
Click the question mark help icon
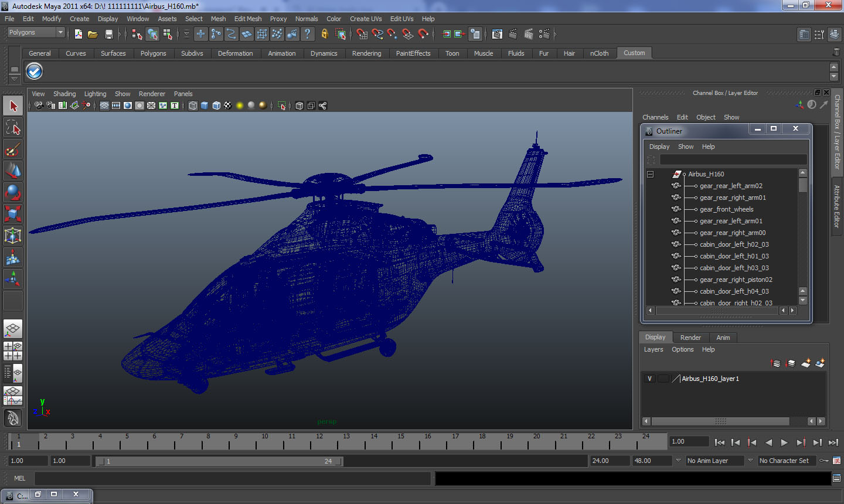(x=308, y=34)
